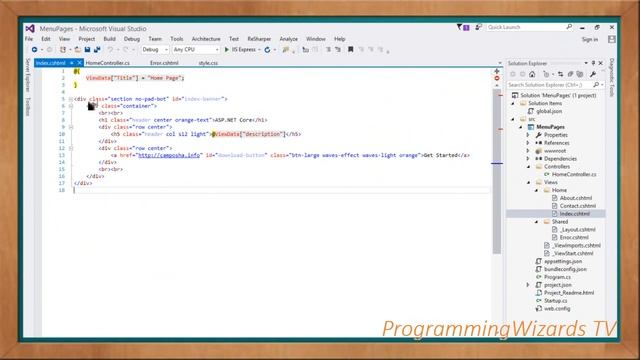The height and width of the screenshot is (360, 640).
Task: Close the Solution Explorer panel
Action: [x=601, y=63]
